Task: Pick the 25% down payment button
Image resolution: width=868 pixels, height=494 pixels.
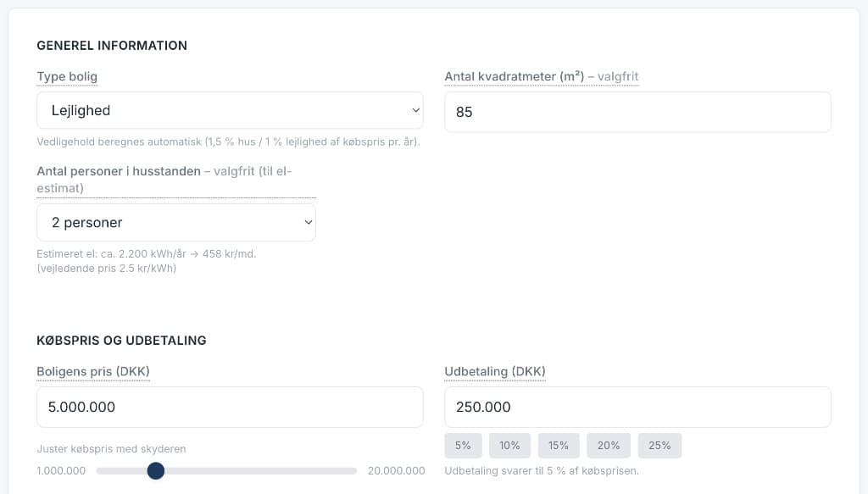Action: (659, 446)
